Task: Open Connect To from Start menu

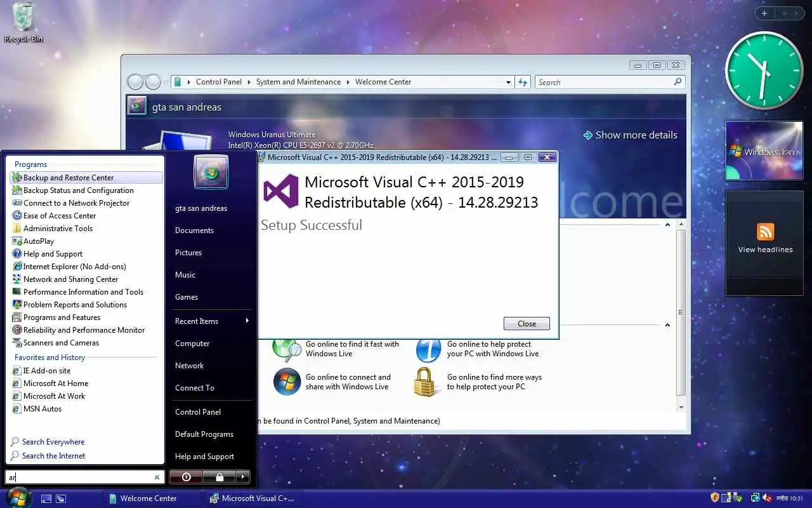Action: point(195,388)
